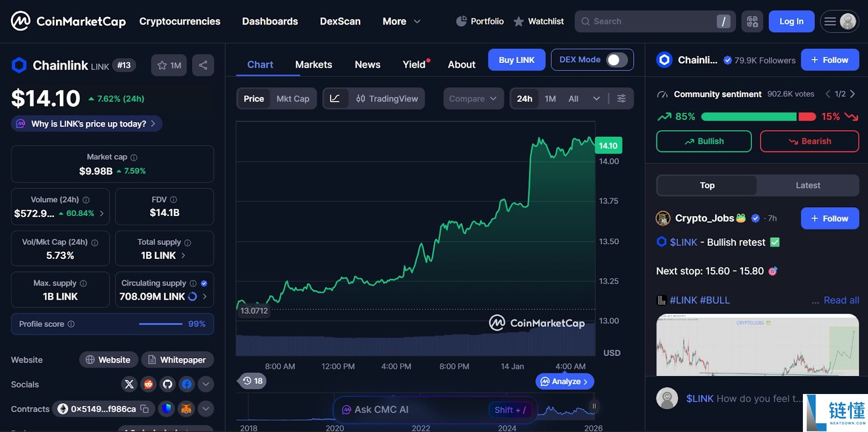Show Max. supply info tooltip
Viewport: 868px width, 432px height.
[83, 283]
